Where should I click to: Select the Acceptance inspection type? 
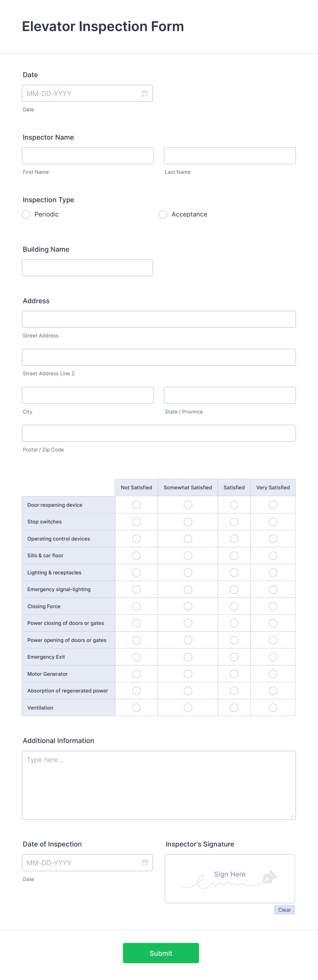click(163, 214)
